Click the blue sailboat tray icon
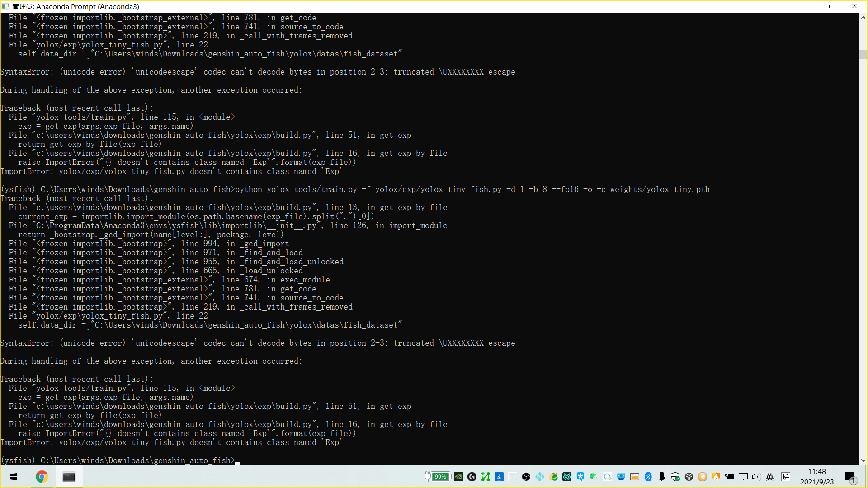 click(499, 477)
